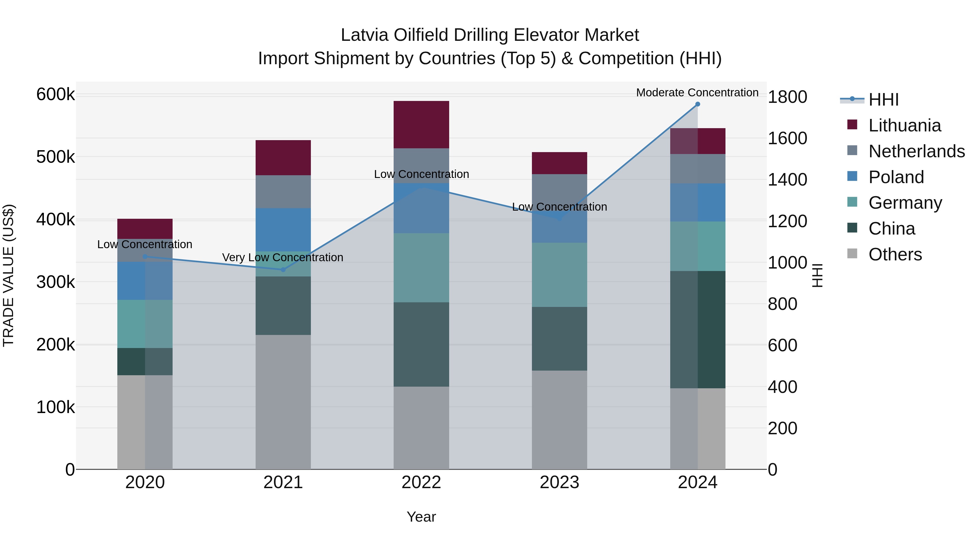Click 'Low Concentration' label above 2022
Viewport: 980px width, 551px height.
(421, 174)
